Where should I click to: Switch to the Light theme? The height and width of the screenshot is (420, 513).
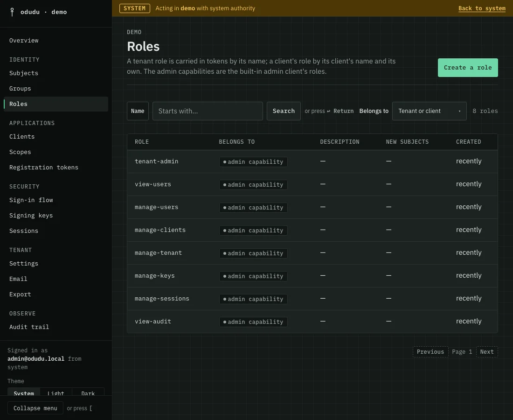[55, 393]
